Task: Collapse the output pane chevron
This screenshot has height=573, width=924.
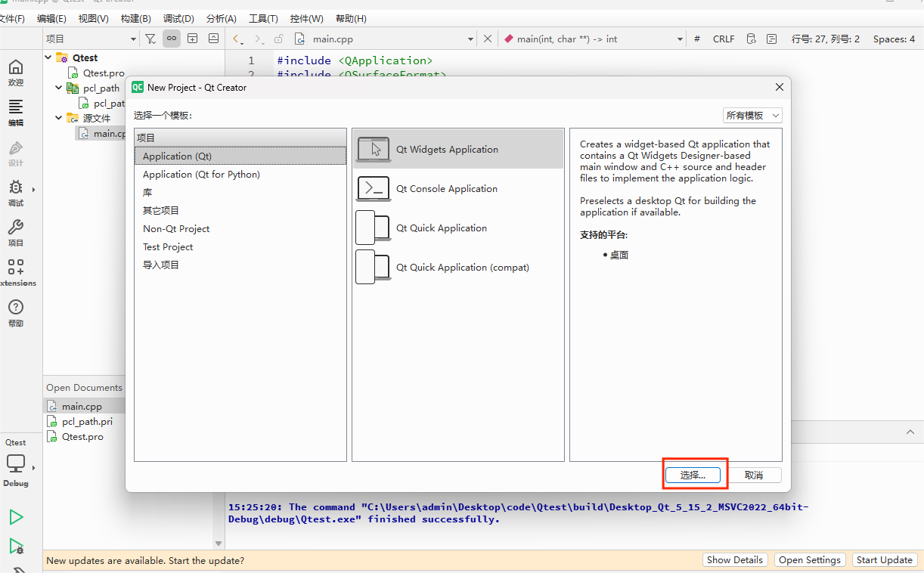Action: point(910,432)
